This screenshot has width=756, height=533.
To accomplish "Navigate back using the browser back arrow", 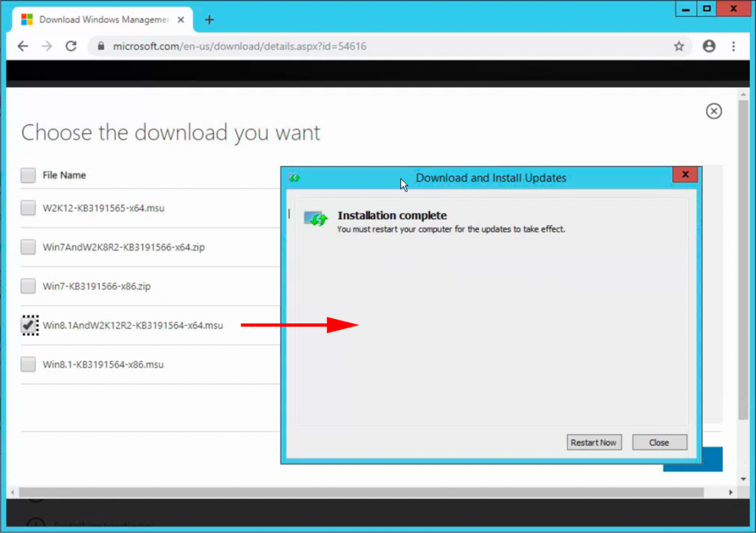I will (x=22, y=46).
